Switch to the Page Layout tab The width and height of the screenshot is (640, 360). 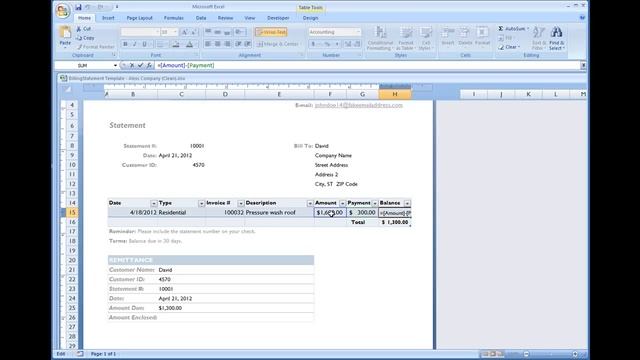tap(139, 18)
